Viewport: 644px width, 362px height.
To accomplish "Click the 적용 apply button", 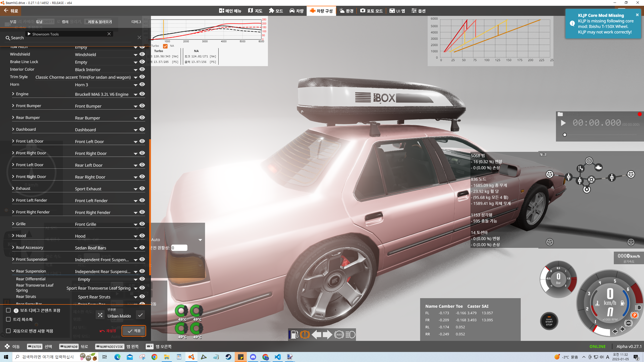I will coord(134,331).
